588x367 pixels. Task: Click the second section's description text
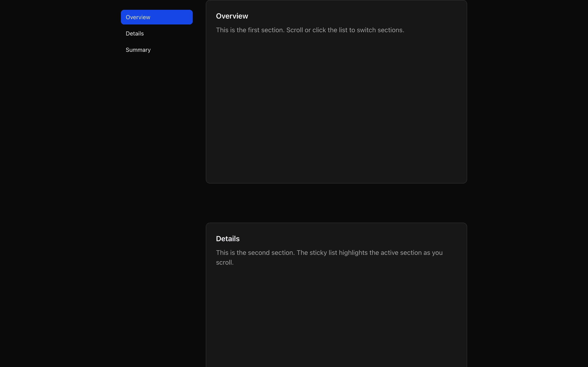point(329,257)
